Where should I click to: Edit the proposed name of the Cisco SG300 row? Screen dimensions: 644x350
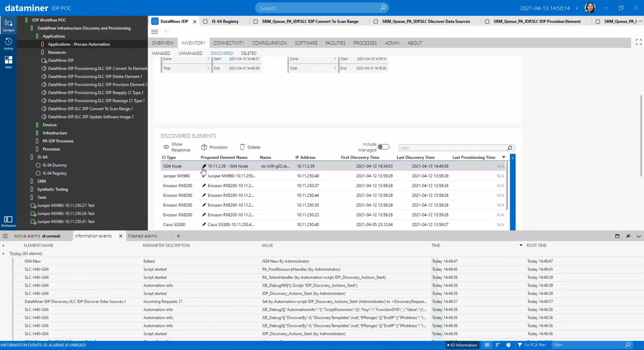pyautogui.click(x=204, y=225)
